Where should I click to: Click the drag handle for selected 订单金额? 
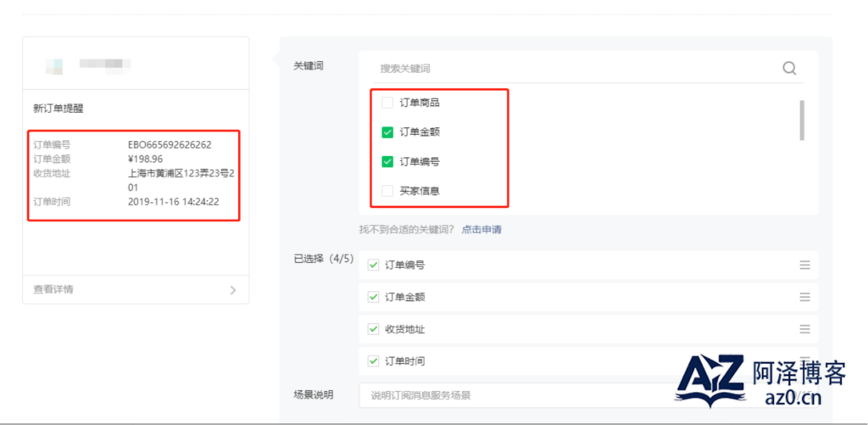pyautogui.click(x=805, y=297)
